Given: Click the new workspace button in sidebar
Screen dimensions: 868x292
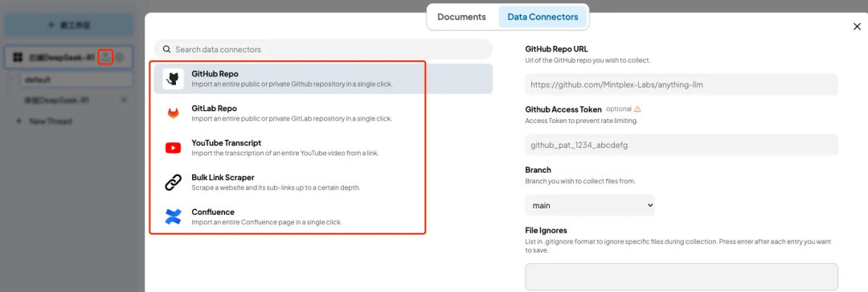Looking at the screenshot, I should 68,26.
